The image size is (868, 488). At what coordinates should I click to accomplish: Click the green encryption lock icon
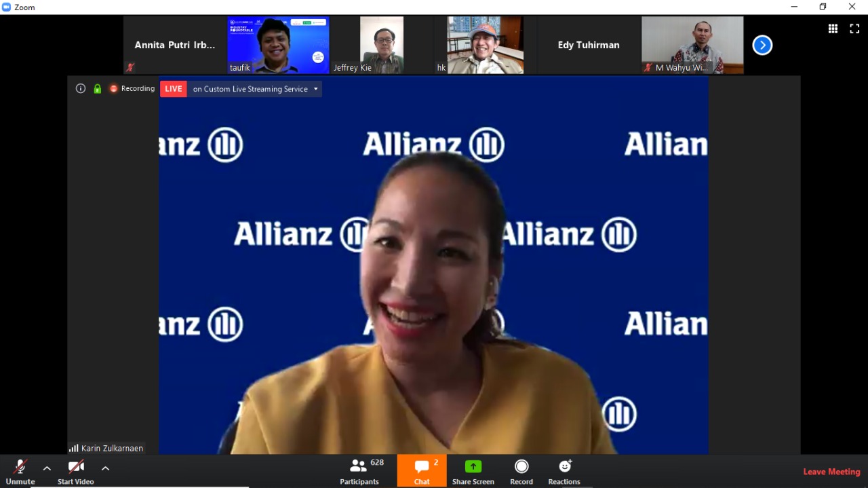(x=97, y=89)
